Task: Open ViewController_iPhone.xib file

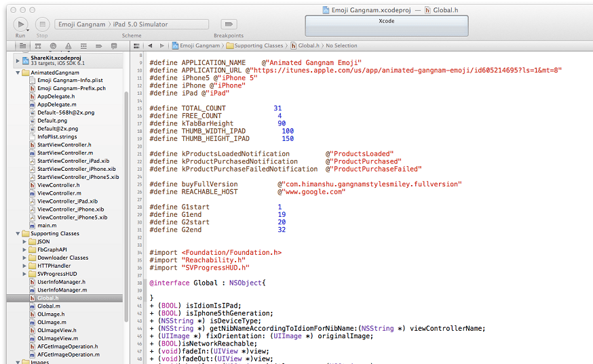Action: click(71, 209)
